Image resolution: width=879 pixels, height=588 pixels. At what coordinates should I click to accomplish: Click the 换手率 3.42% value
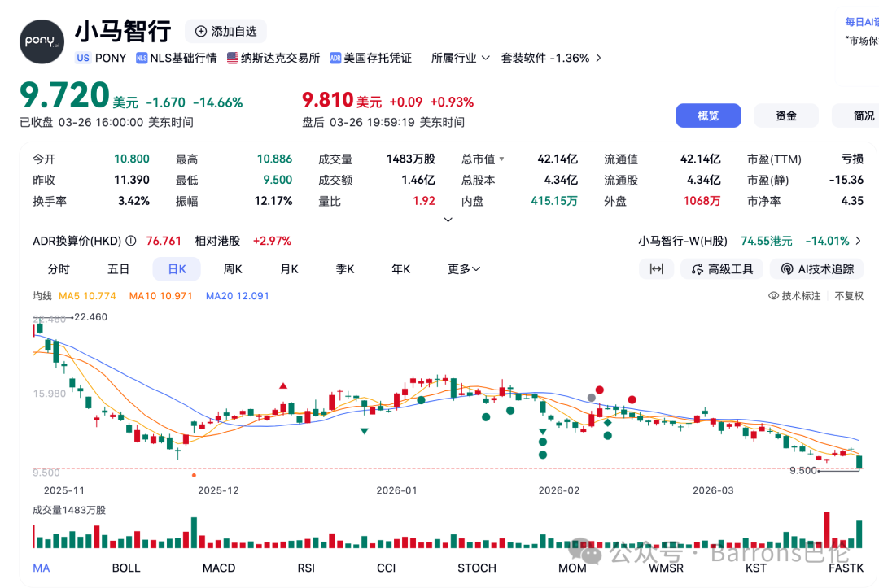pos(133,201)
